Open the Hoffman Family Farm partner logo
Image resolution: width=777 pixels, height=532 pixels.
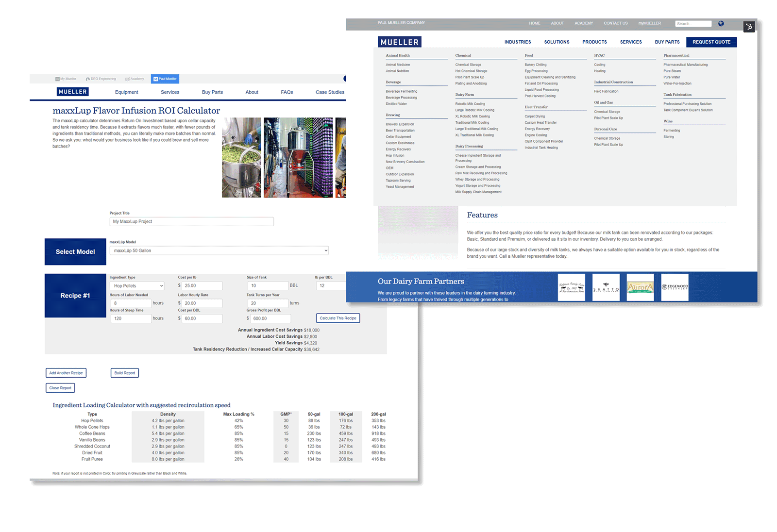(x=572, y=287)
